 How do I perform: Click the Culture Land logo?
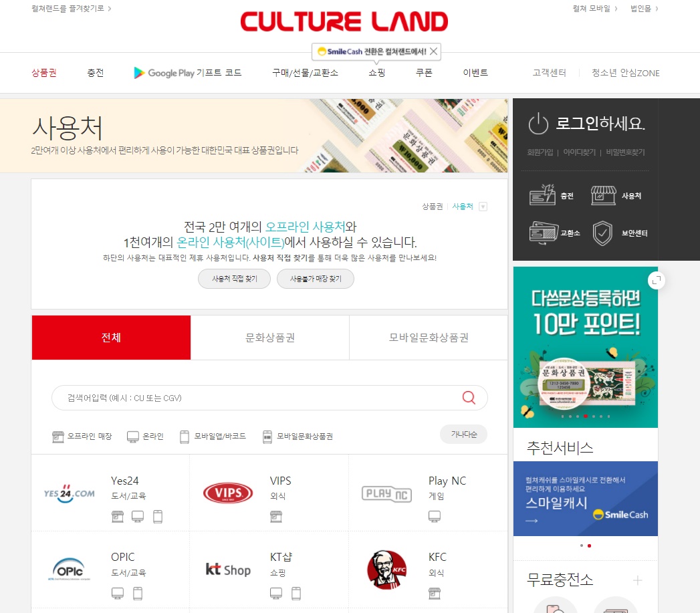coord(344,21)
